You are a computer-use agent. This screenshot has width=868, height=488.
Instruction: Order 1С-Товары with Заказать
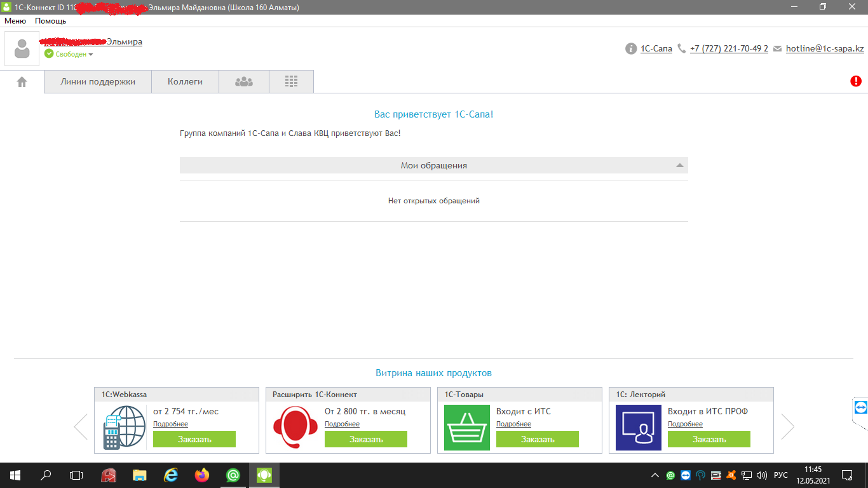[538, 439]
